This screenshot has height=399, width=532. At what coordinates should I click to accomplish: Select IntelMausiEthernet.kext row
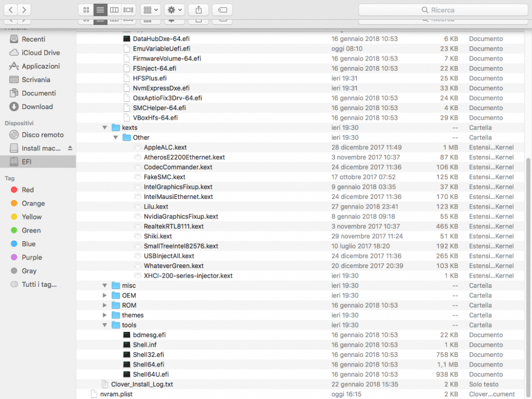click(300, 197)
